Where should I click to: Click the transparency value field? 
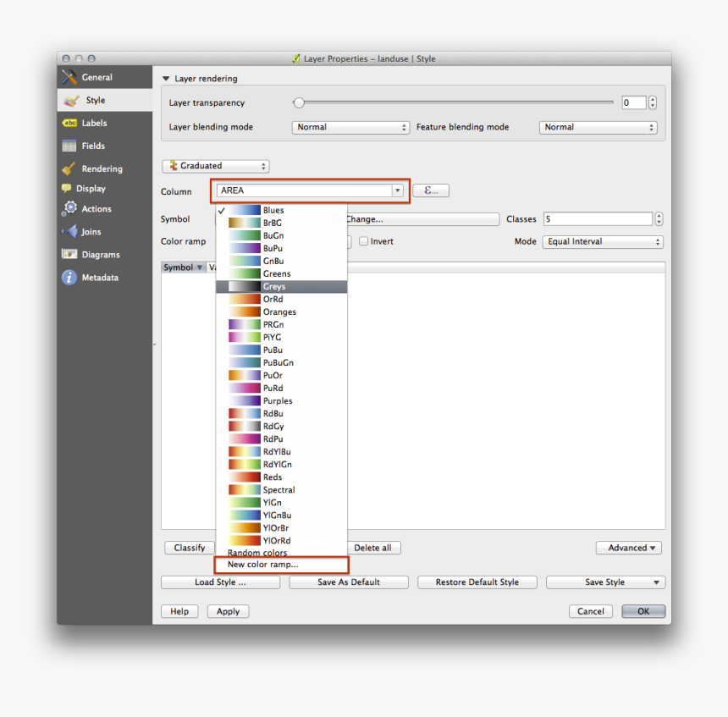(x=634, y=102)
